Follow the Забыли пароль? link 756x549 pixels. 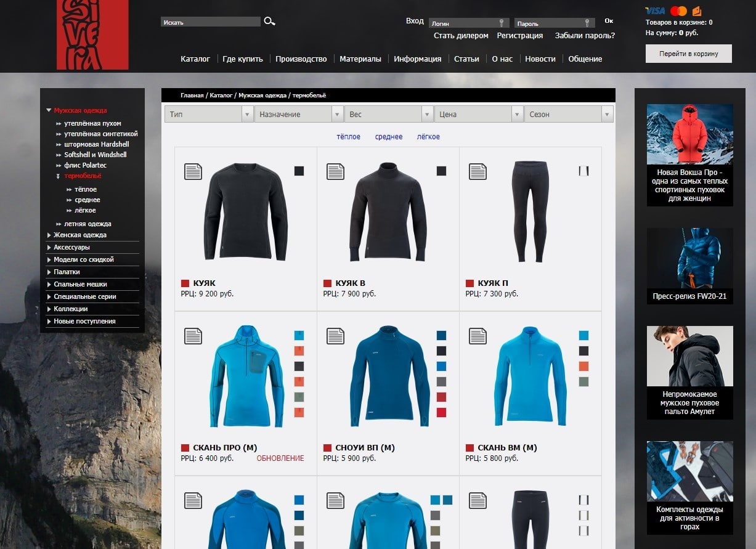click(585, 36)
